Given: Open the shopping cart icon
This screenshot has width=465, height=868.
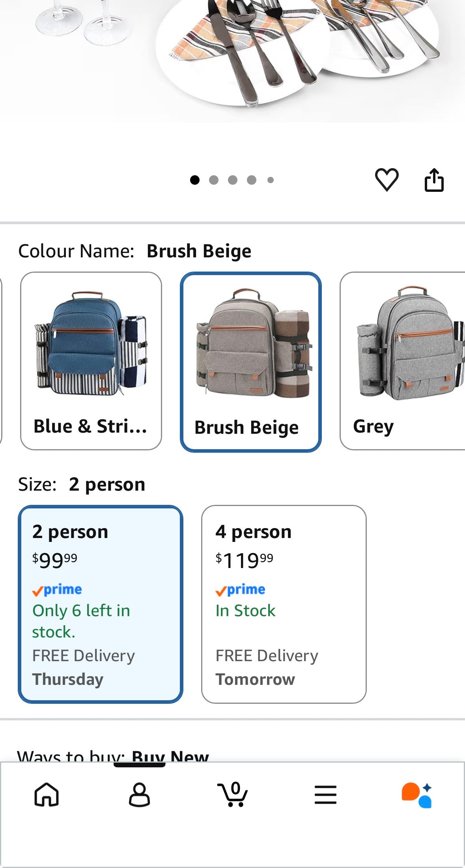Looking at the screenshot, I should click(233, 794).
